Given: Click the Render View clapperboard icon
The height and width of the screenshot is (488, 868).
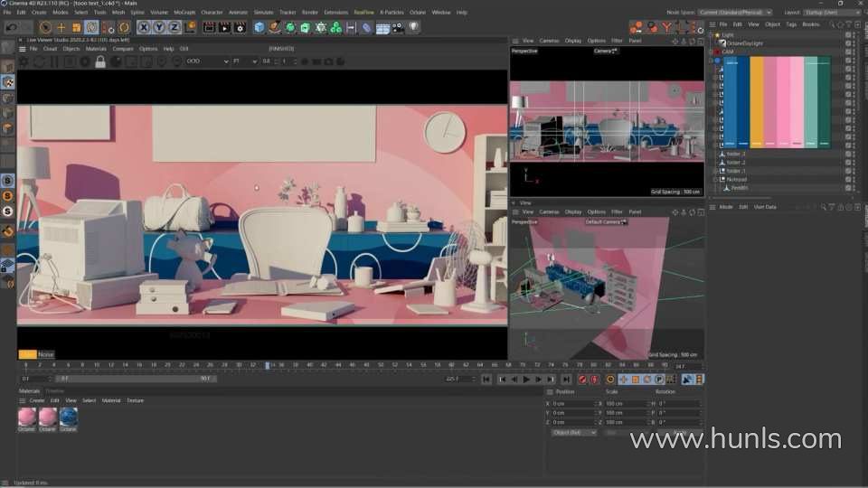Looking at the screenshot, I should point(209,27).
